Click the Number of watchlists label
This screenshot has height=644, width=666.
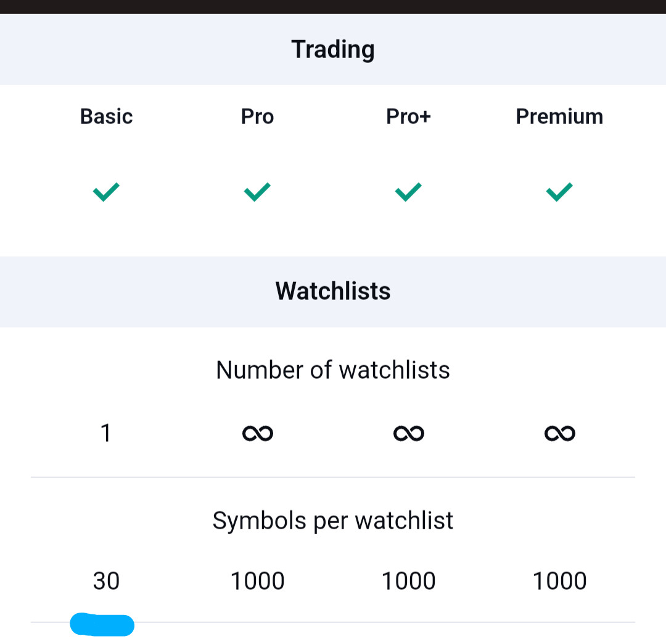pos(333,369)
